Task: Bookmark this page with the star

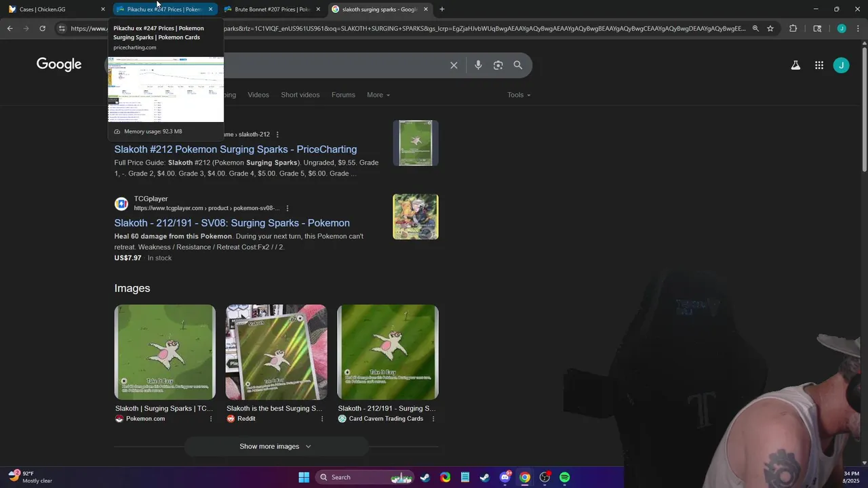Action: 770,28
